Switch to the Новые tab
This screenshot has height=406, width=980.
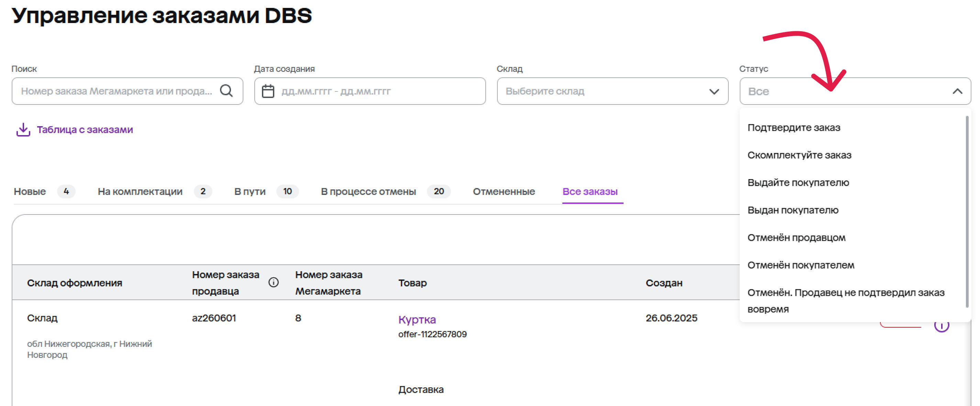30,191
